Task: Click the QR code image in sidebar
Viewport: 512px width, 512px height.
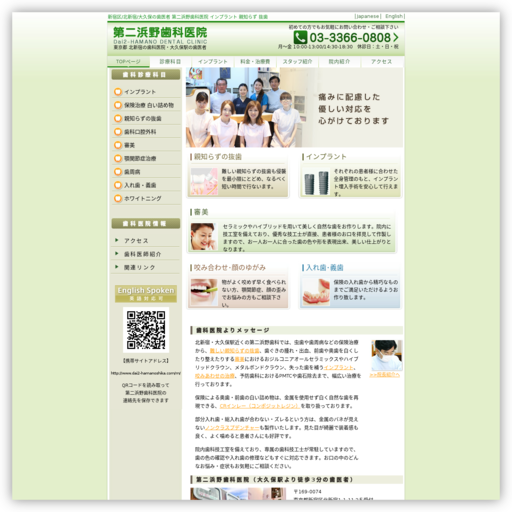Action: (x=146, y=330)
